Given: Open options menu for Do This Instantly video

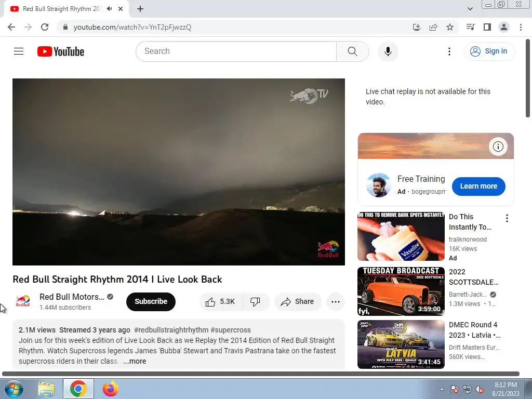Looking at the screenshot, I should click(x=507, y=218).
